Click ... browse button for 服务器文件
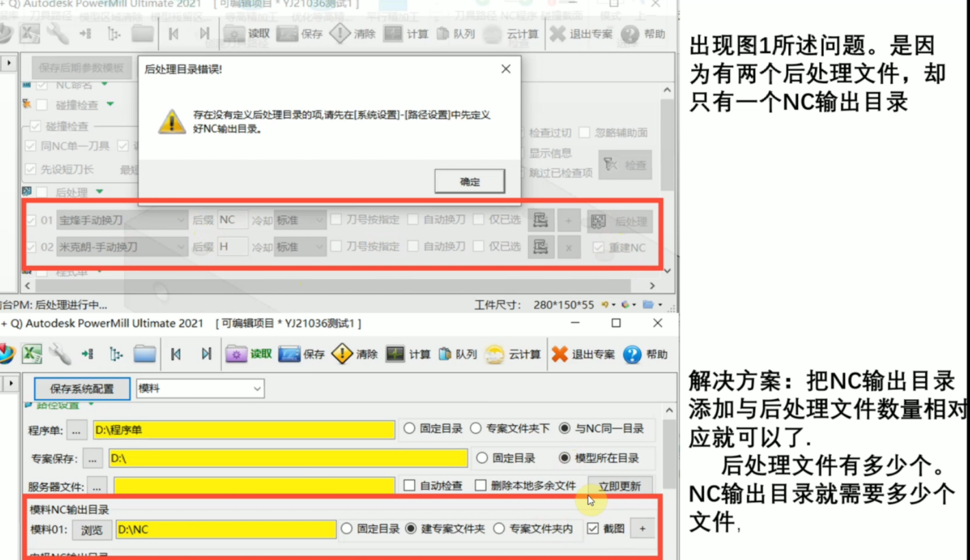 (x=97, y=486)
